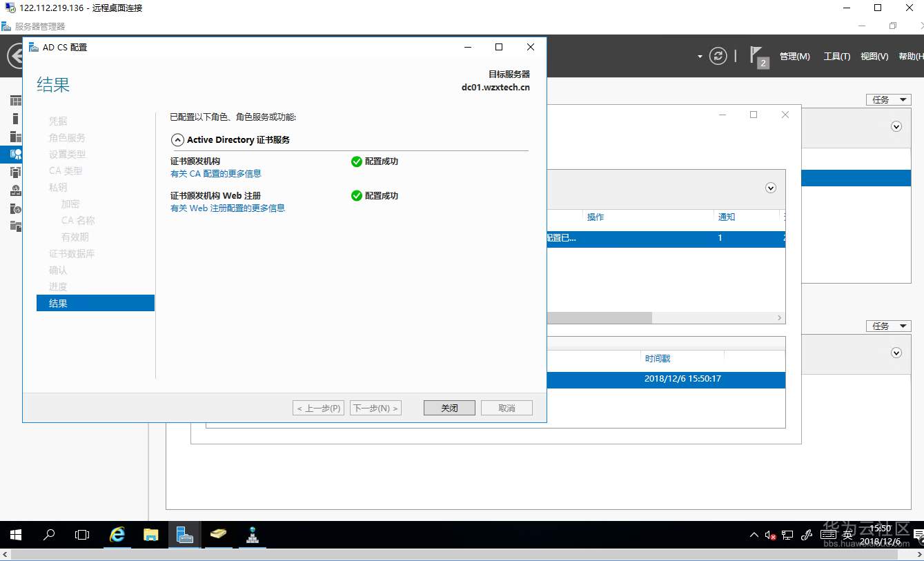Click the Server Manager back arrow button
The height and width of the screenshot is (561, 924).
(15, 56)
